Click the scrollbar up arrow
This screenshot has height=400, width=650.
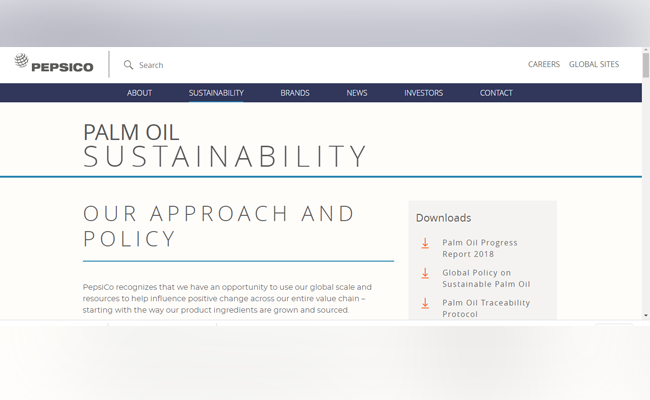(645, 50)
